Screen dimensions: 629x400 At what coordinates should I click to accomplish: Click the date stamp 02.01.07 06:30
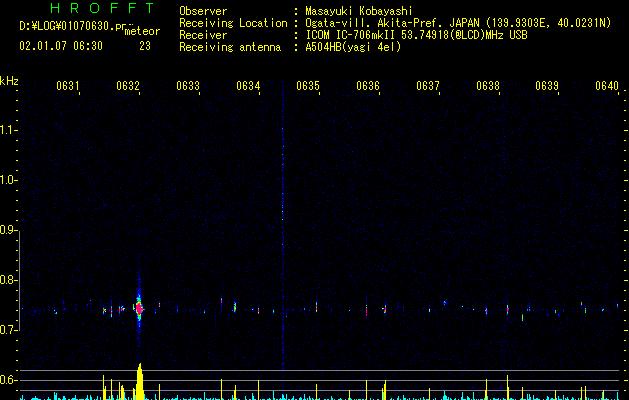point(61,46)
